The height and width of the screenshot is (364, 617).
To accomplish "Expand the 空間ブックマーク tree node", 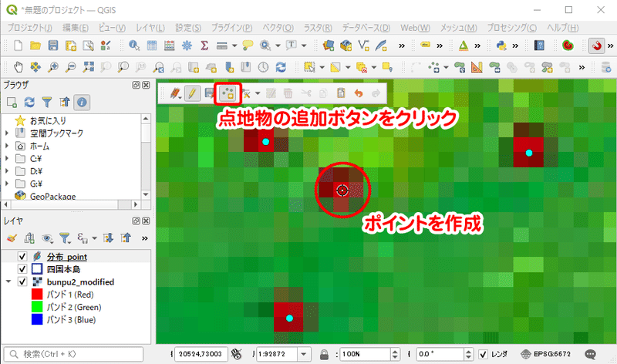I will coord(7,133).
